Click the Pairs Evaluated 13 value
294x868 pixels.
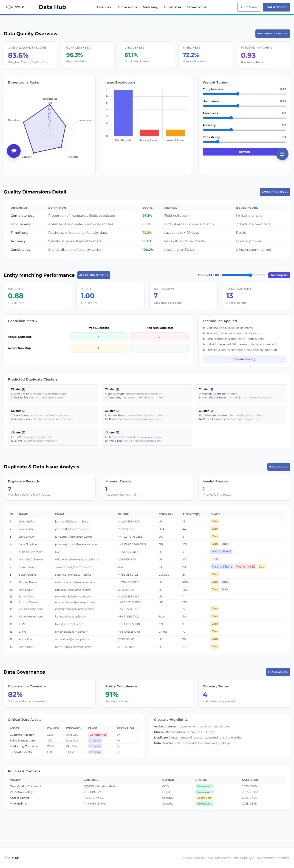tap(230, 296)
